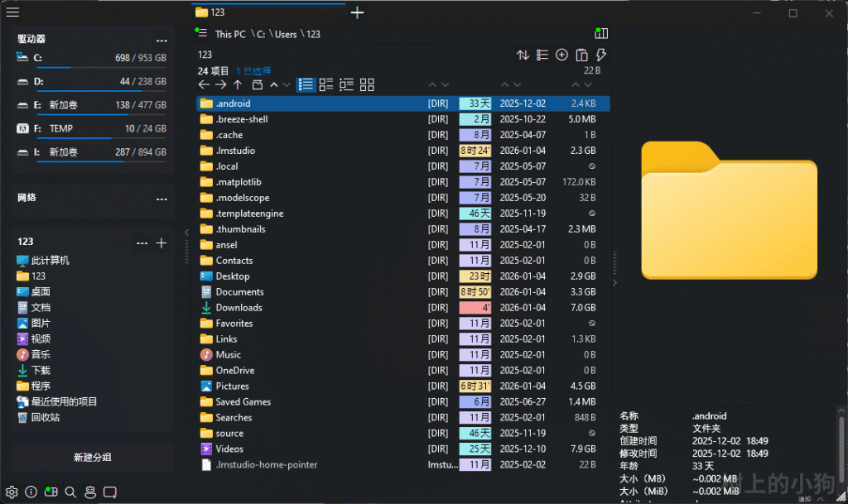
Task: Open the hamburger menu at top left
Action: click(x=12, y=12)
